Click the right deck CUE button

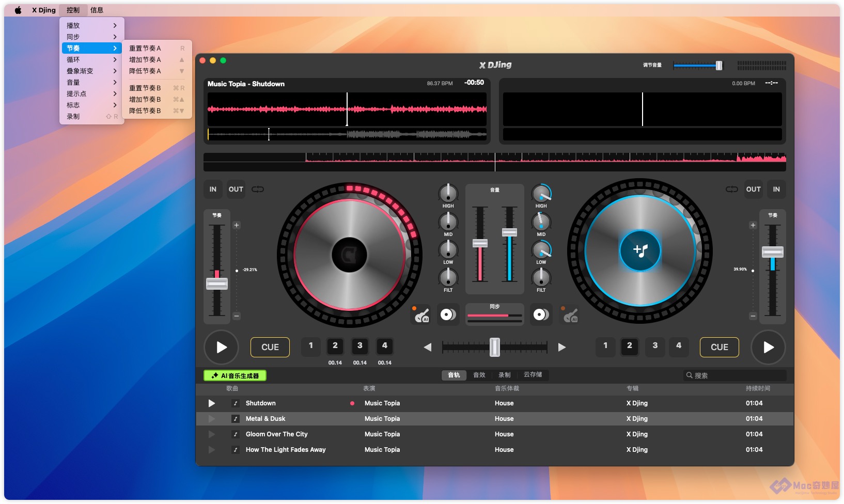pos(720,347)
